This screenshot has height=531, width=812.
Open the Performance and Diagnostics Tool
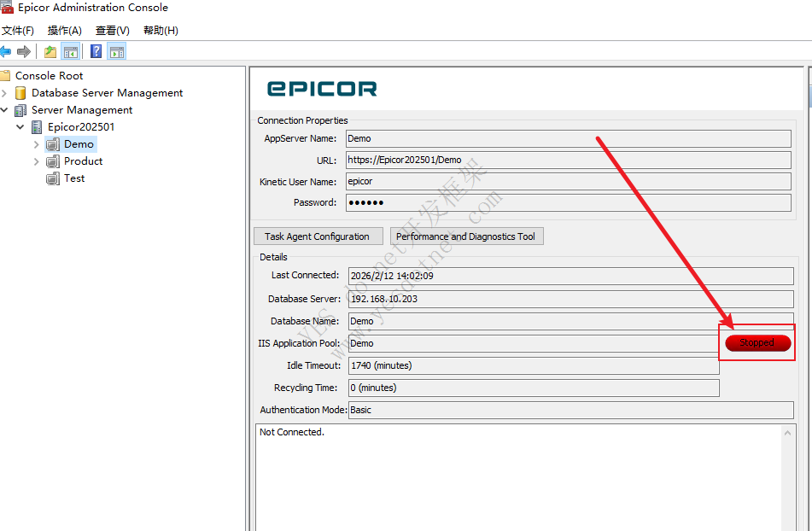click(x=466, y=236)
